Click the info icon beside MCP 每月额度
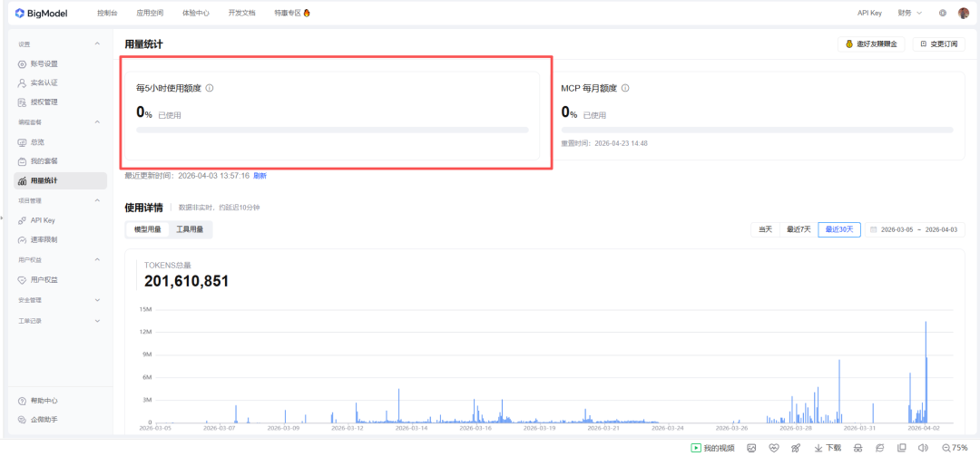 tap(625, 88)
